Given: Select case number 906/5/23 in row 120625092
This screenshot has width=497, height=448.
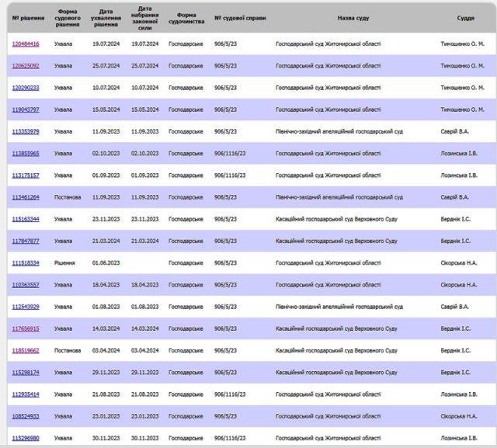Looking at the screenshot, I should point(225,66).
